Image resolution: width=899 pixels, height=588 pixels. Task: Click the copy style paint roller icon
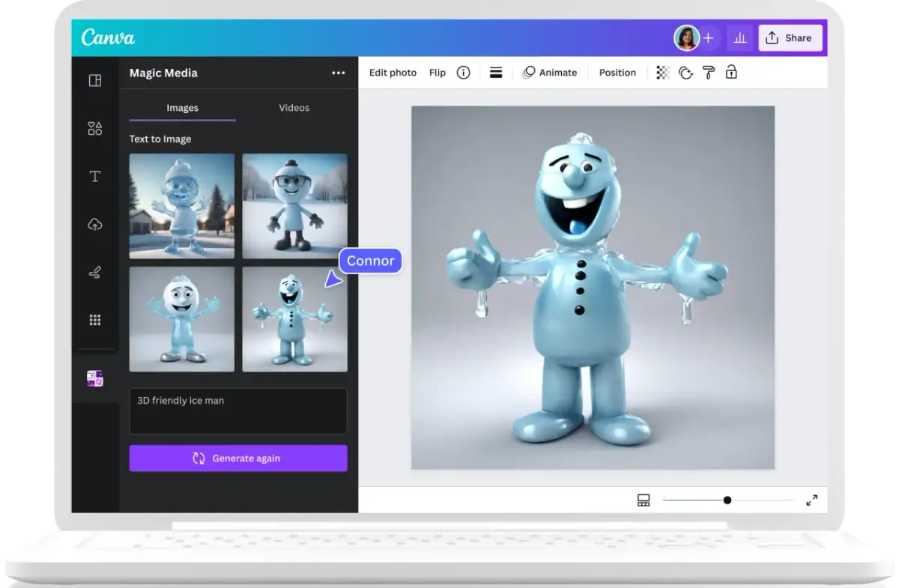[708, 73]
